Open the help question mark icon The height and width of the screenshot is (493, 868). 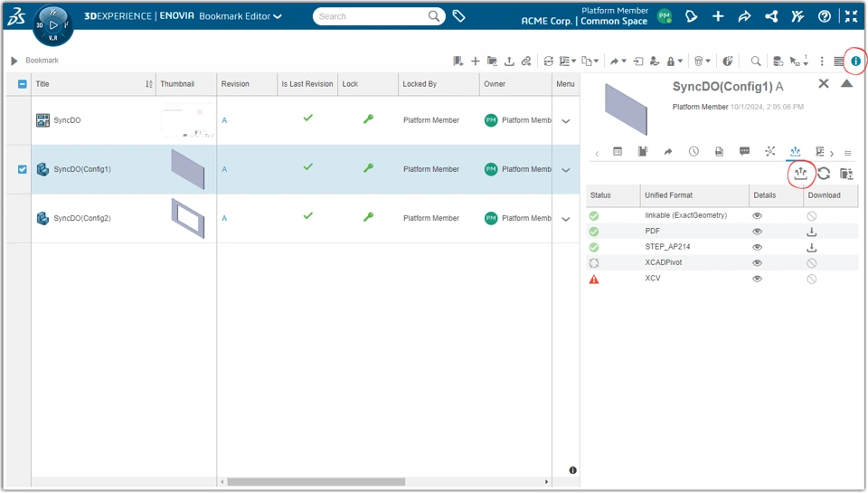click(825, 16)
